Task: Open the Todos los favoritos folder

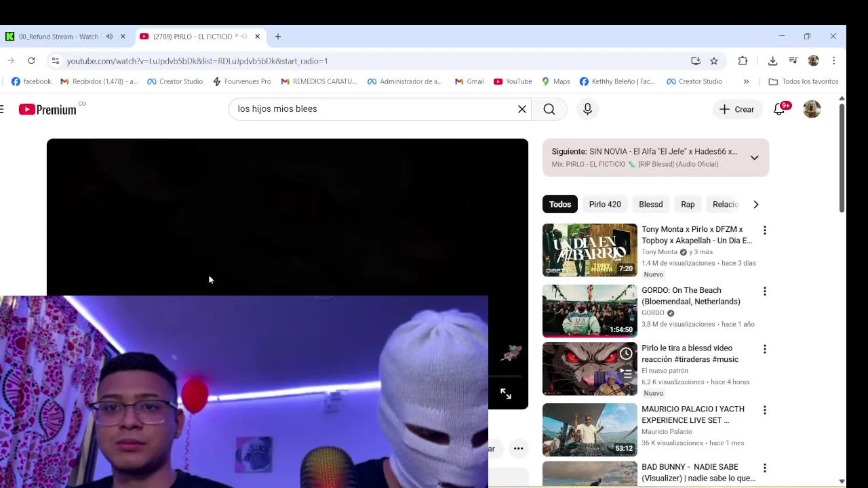Action: coord(804,81)
